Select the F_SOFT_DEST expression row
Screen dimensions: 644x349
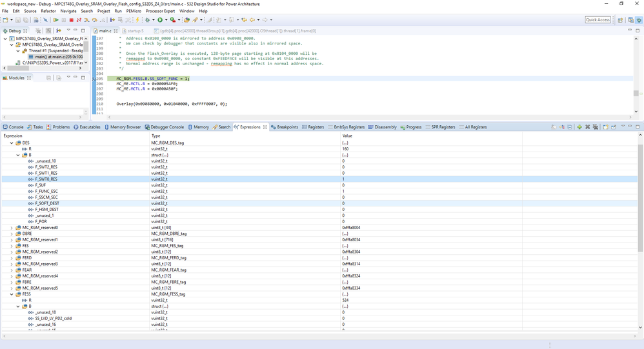pos(319,203)
